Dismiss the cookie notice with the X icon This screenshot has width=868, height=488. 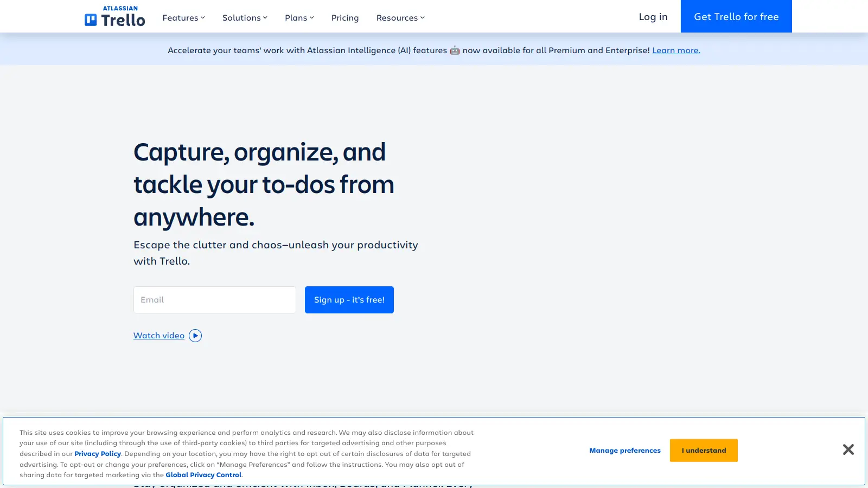(848, 450)
